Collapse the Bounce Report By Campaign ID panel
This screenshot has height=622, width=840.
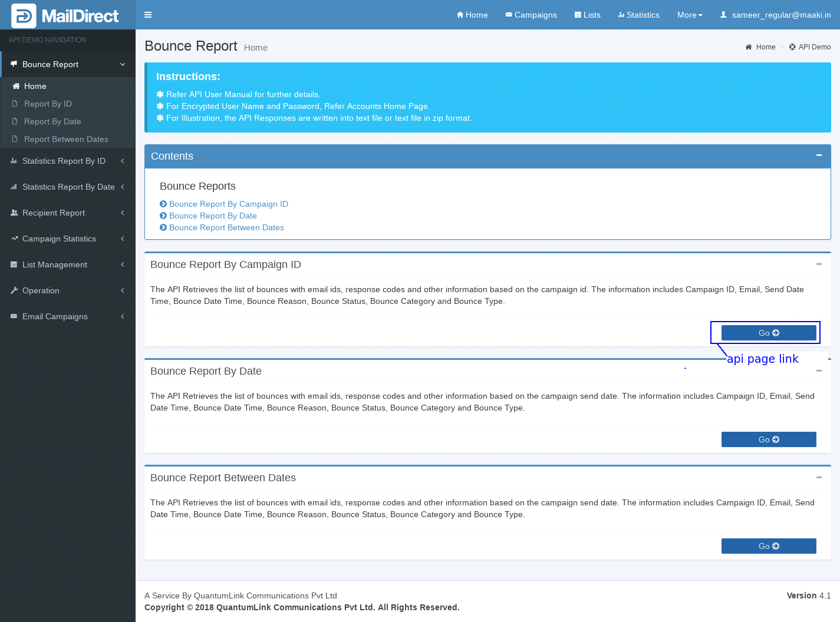pyautogui.click(x=819, y=264)
